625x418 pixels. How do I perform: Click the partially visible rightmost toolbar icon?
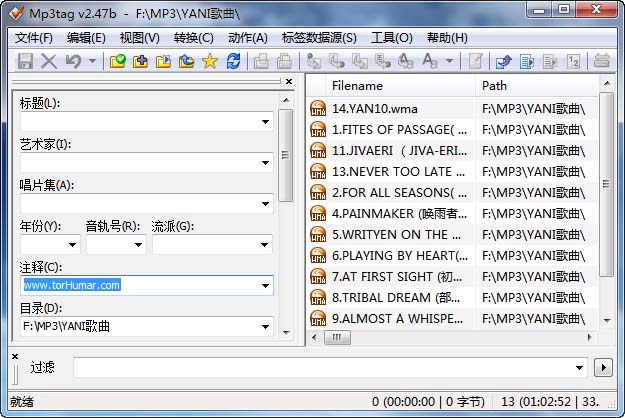click(601, 61)
